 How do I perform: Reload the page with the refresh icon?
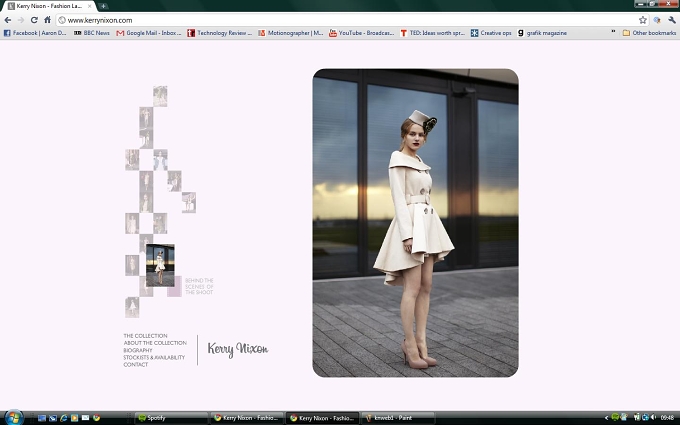coord(34,20)
